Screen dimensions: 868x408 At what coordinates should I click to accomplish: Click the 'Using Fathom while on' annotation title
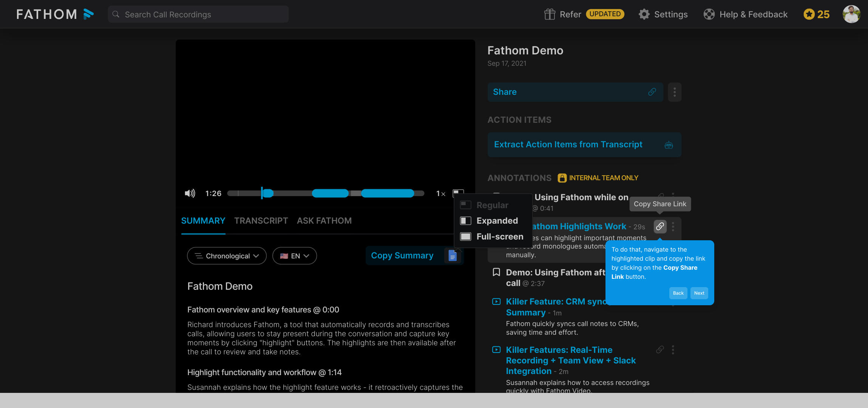click(x=581, y=197)
